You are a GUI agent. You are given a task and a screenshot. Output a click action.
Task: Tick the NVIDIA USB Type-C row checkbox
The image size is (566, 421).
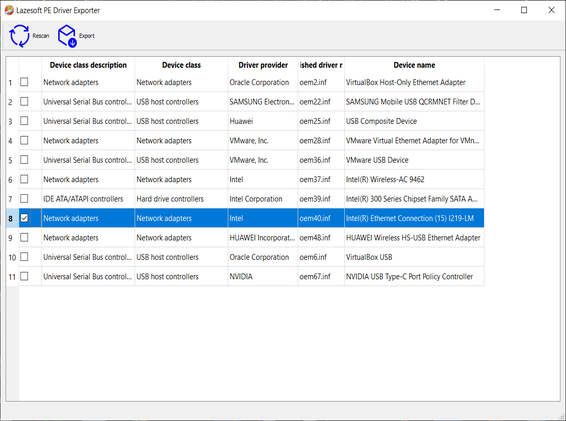pos(24,276)
